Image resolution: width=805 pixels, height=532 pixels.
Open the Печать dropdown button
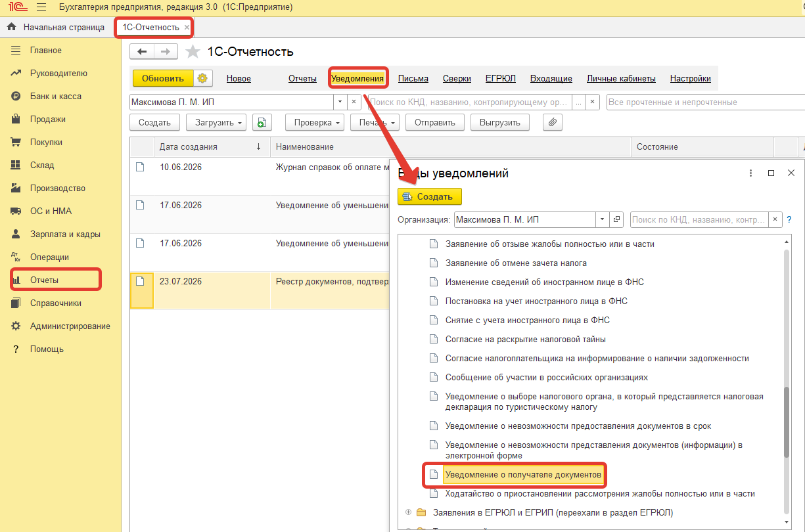(x=375, y=123)
